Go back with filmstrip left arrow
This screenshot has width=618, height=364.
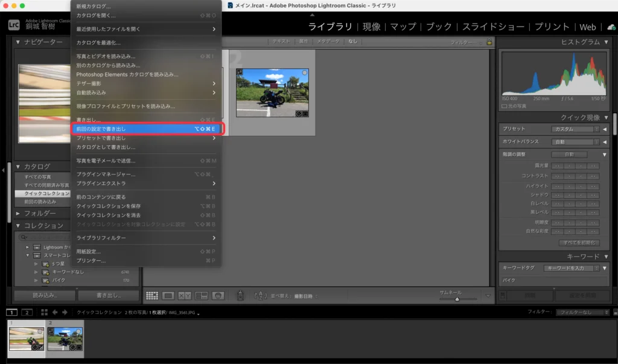coord(55,312)
